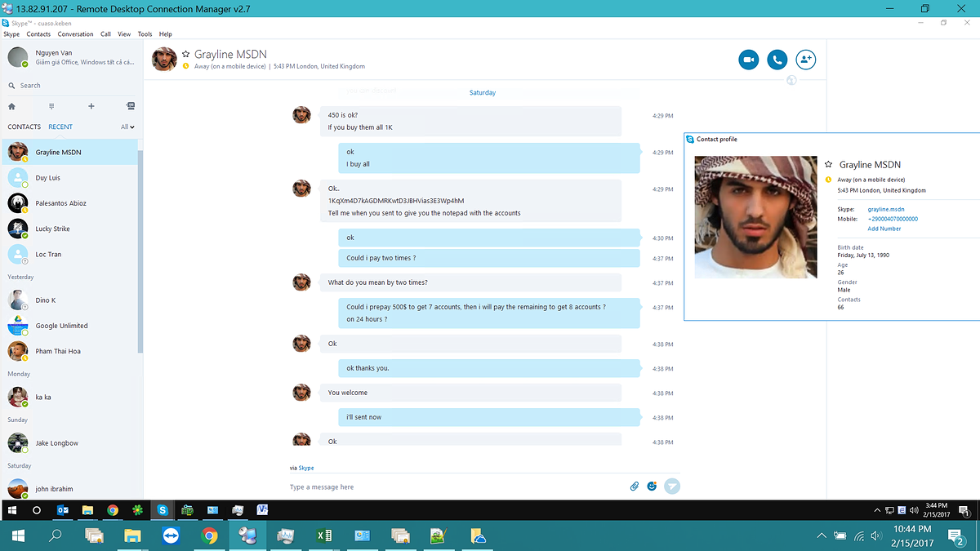Expand the All contacts filter dropdown
This screenshot has width=980, height=551.
[127, 127]
